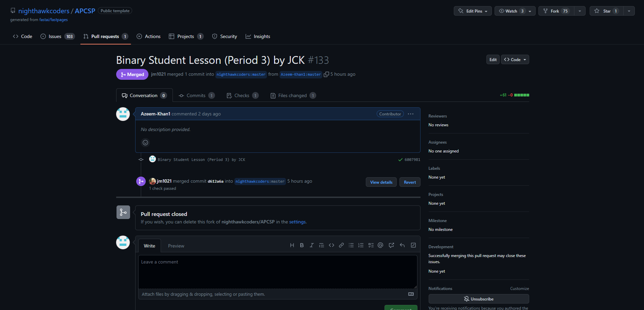Viewport: 644px width, 310px height.
Task: Open Azeem-Khan1 avatar next to first comment
Action: coord(123,114)
